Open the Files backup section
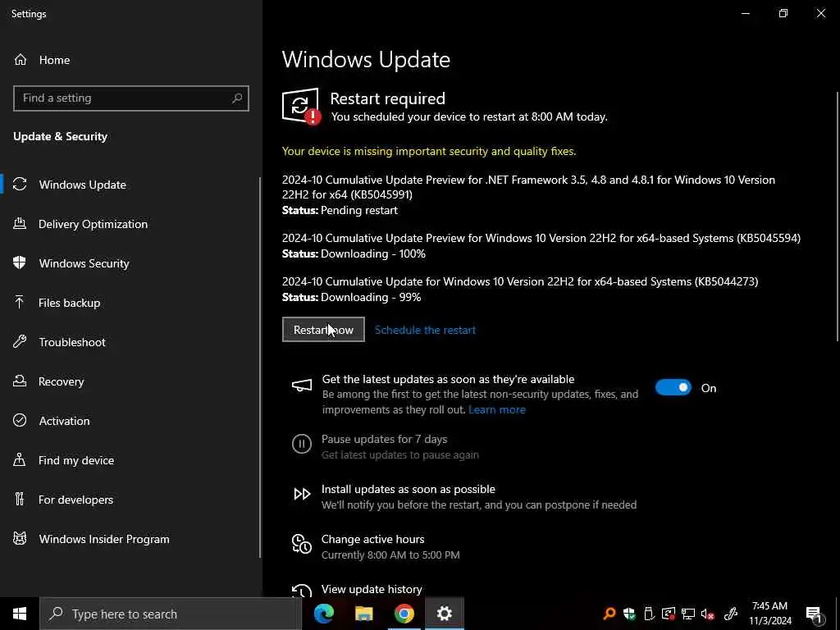 point(69,303)
